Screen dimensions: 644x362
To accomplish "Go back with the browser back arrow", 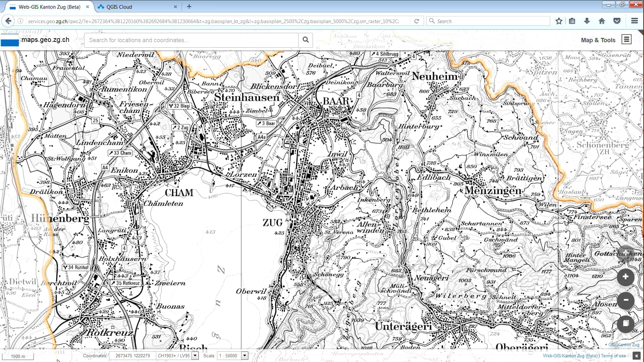I will (x=8, y=21).
